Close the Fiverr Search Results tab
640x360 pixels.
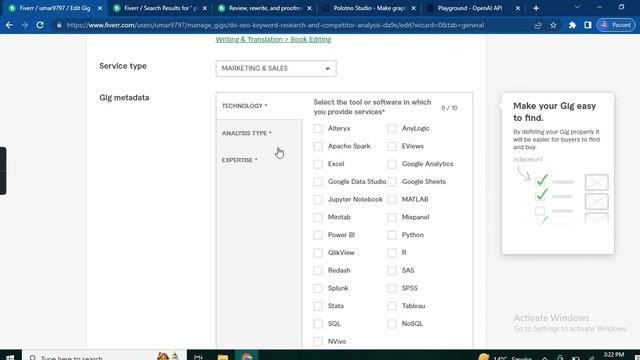click(204, 8)
